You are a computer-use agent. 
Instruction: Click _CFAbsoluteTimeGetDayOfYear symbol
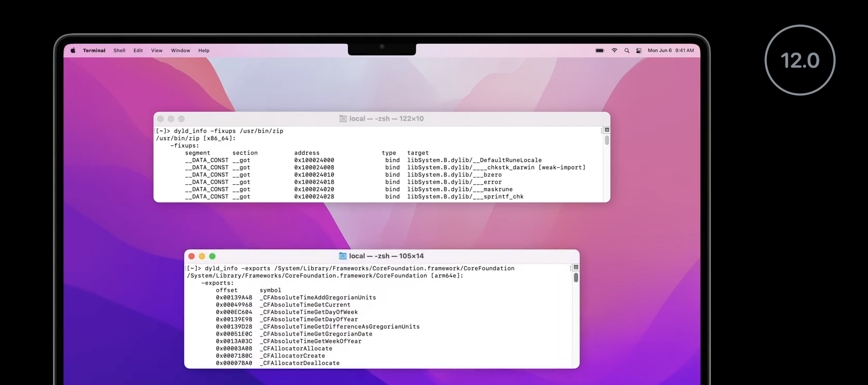[x=309, y=319]
